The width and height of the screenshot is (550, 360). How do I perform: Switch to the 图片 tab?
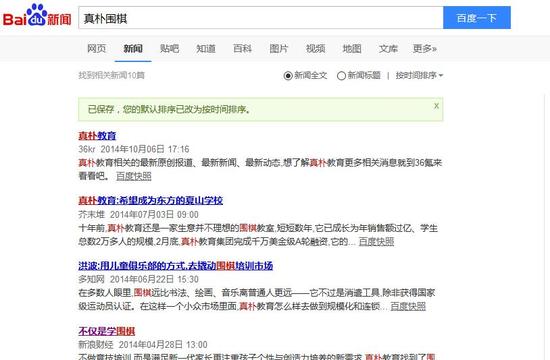[279, 48]
